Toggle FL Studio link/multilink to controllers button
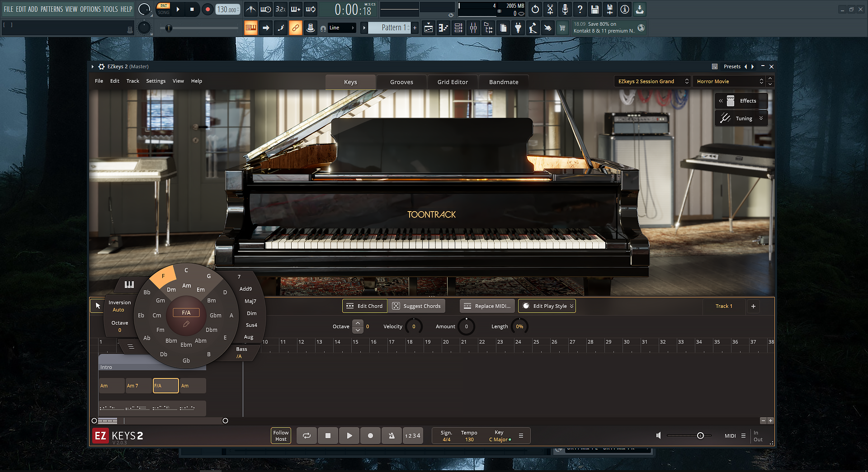 (296, 28)
